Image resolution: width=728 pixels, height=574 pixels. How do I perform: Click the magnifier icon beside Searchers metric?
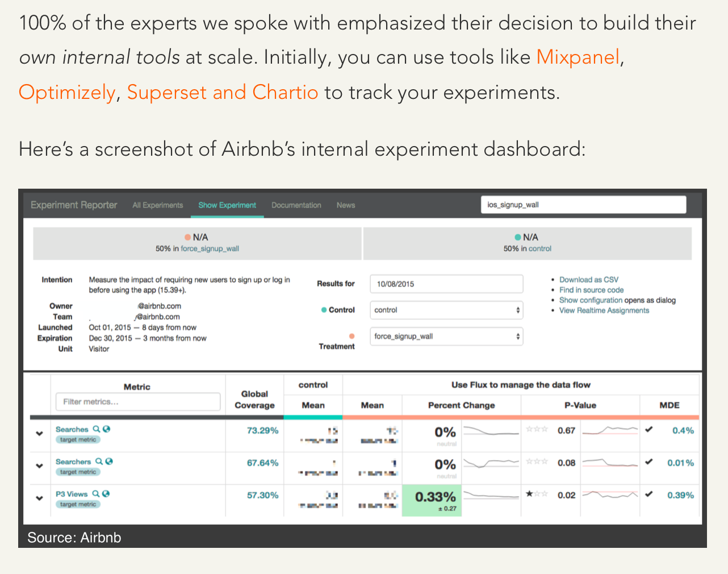coord(99,461)
